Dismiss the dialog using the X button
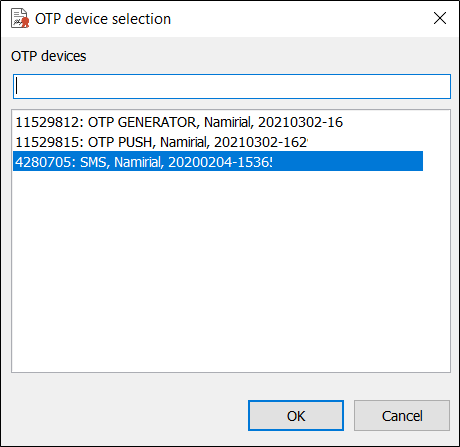 (x=440, y=18)
